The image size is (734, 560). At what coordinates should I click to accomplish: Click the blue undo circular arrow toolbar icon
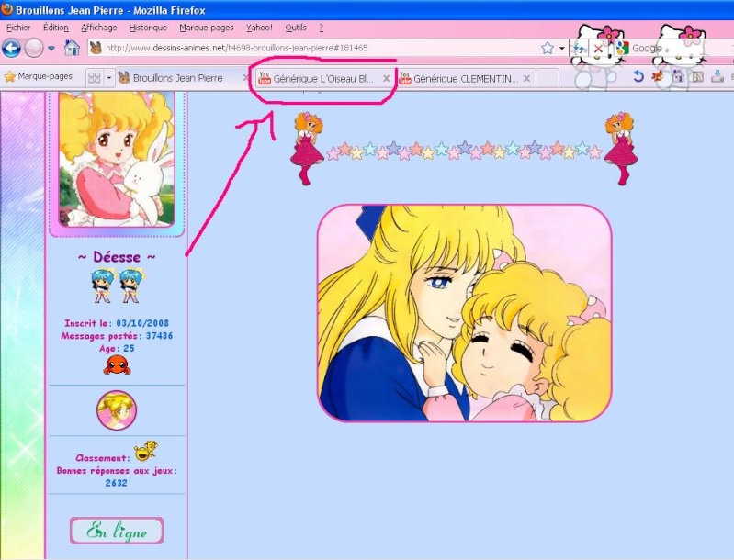(x=638, y=76)
